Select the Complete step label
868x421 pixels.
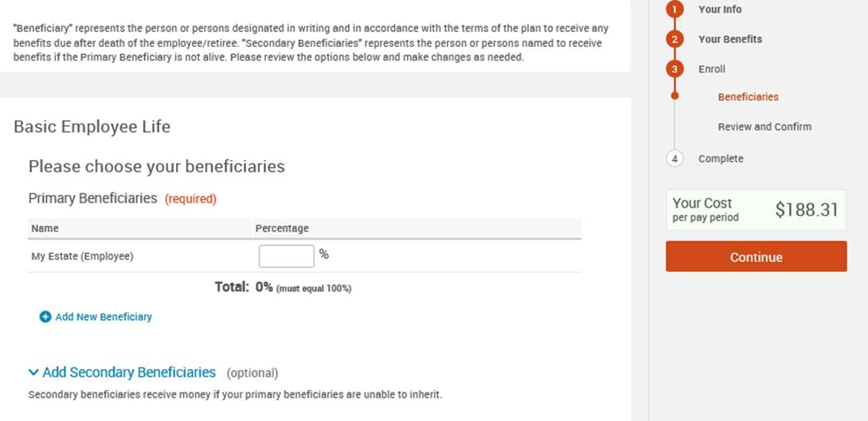pos(721,158)
